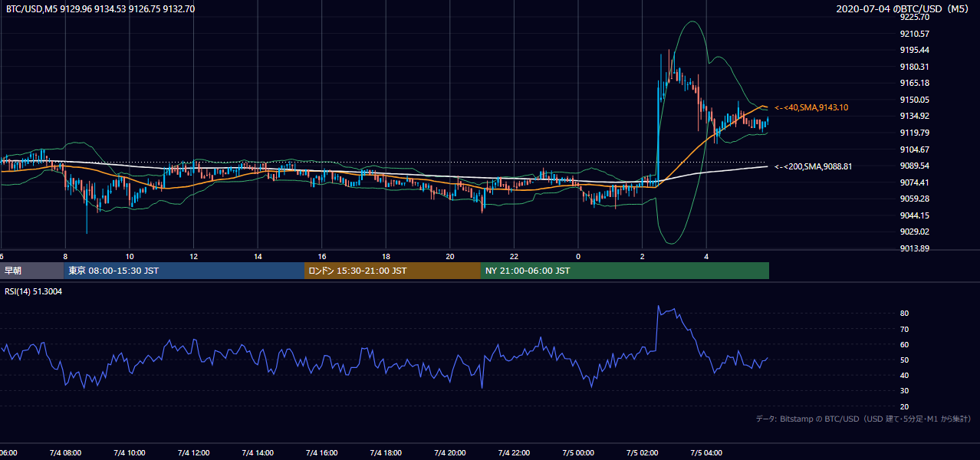Click hour tick 12 under the price chart
This screenshot has width=980, height=460.
(x=194, y=256)
